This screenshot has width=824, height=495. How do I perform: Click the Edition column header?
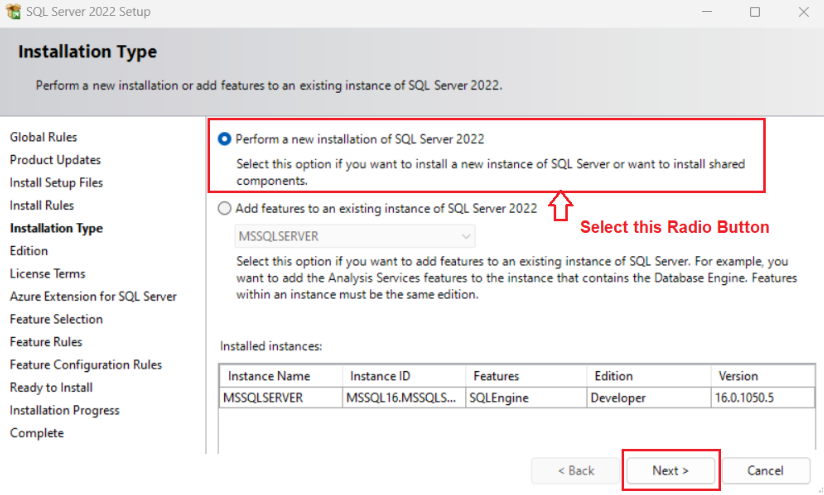coord(648,376)
